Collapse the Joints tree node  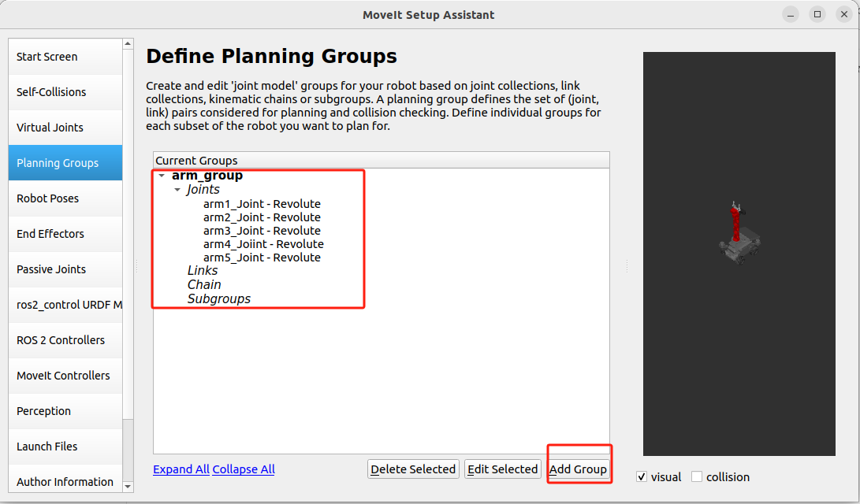coord(177,190)
